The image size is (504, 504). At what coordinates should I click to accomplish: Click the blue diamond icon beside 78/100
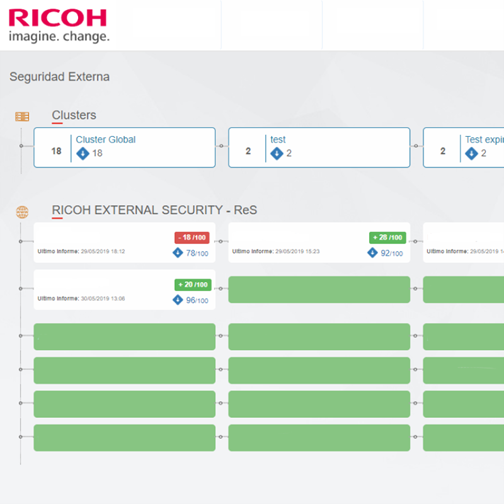[178, 253]
